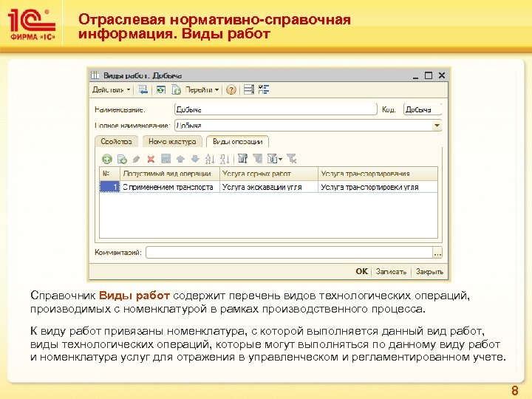Select the row number 1 cell
The image size is (532, 399).
[109, 187]
